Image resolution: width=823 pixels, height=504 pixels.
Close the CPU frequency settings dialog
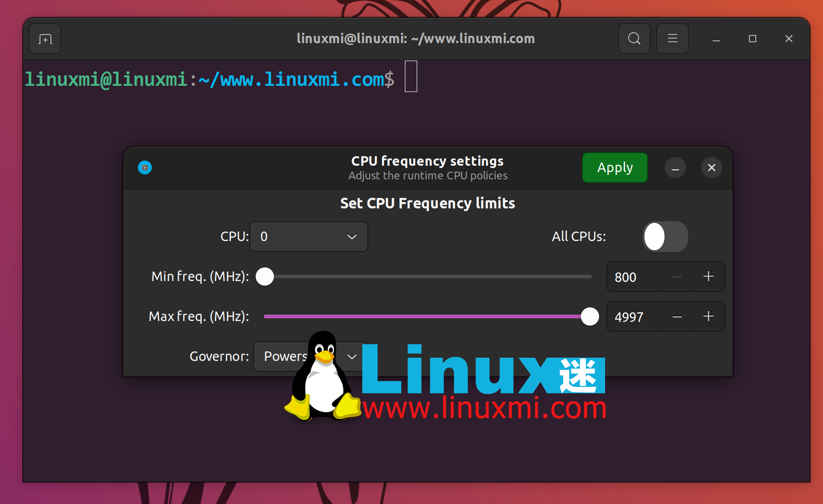coord(712,168)
